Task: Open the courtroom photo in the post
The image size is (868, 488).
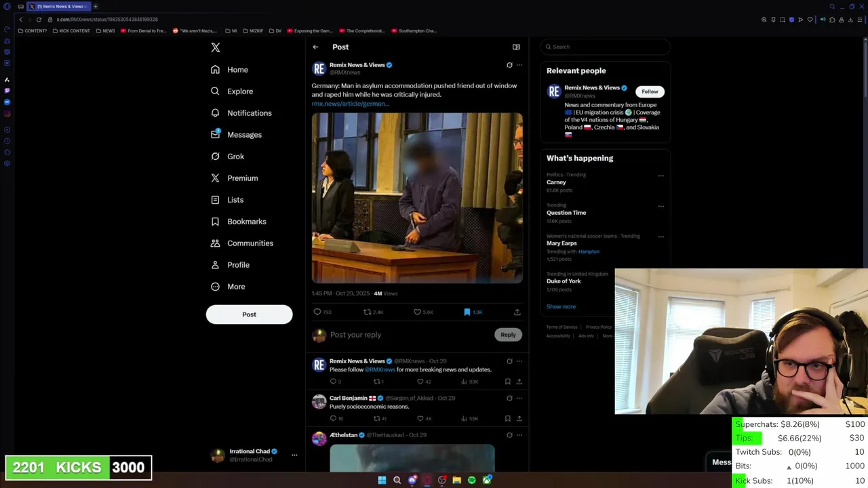Action: [x=417, y=198]
